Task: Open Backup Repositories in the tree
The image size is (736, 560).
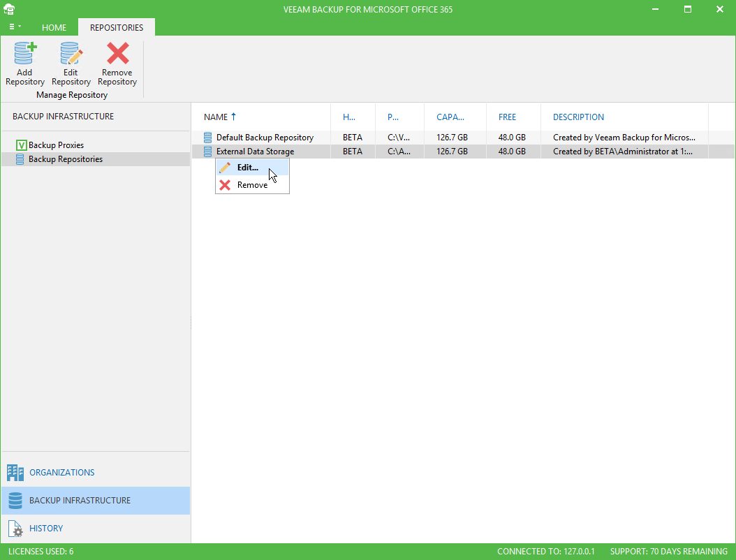Action: (66, 159)
